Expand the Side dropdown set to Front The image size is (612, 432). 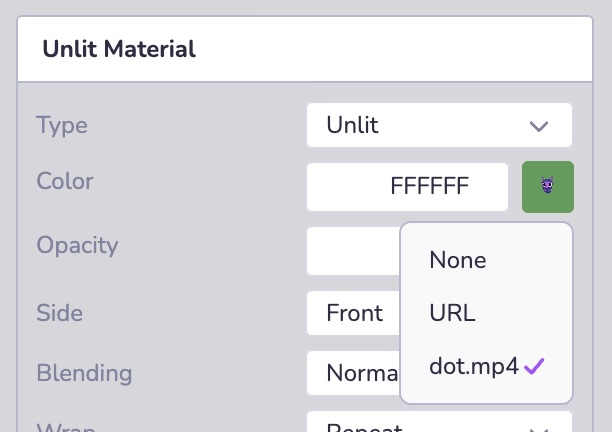coord(353,313)
